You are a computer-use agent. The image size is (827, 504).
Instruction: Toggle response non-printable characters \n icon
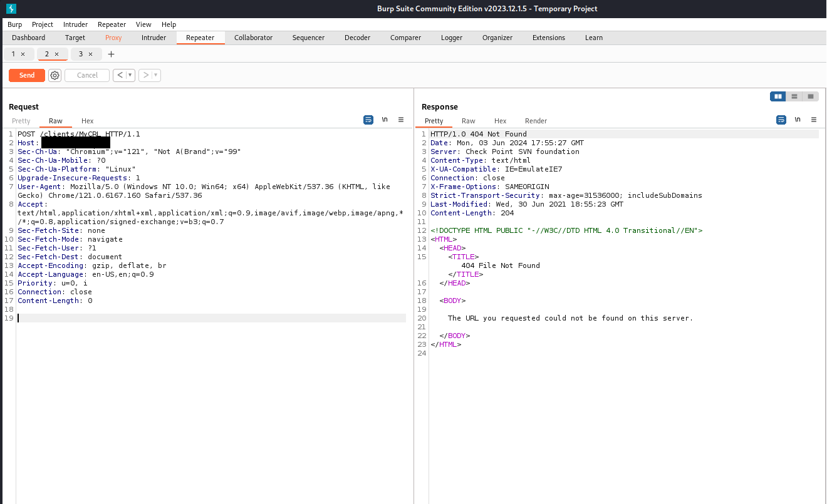tap(798, 120)
